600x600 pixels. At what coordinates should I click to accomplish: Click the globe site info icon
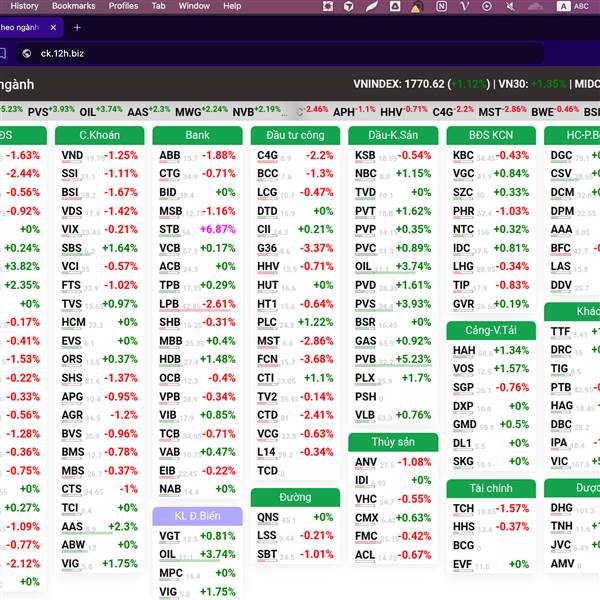27,54
